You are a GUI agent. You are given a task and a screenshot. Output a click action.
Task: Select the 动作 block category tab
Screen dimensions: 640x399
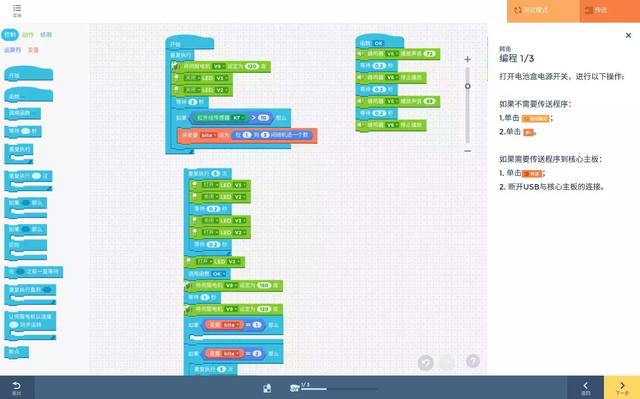click(x=28, y=35)
